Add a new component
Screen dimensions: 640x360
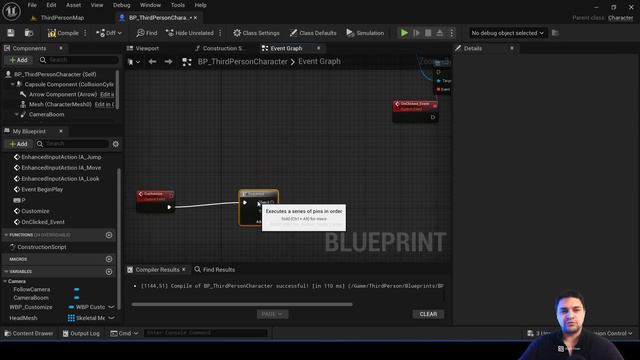18,60
